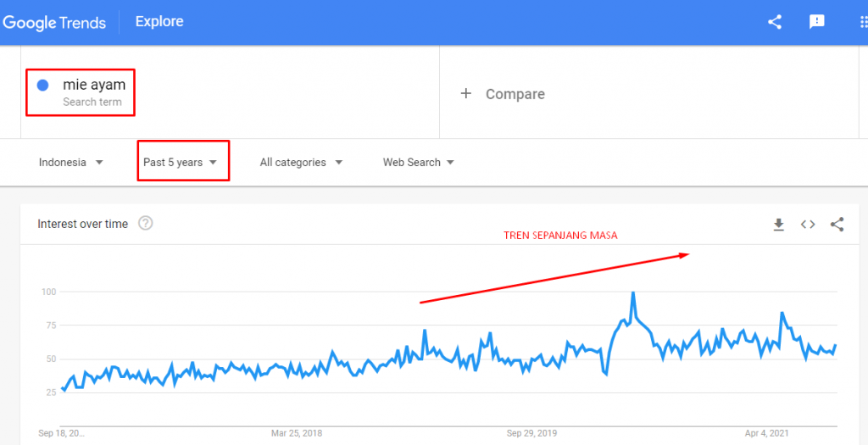Click the Mar 25, 2018 axis date label

point(296,433)
